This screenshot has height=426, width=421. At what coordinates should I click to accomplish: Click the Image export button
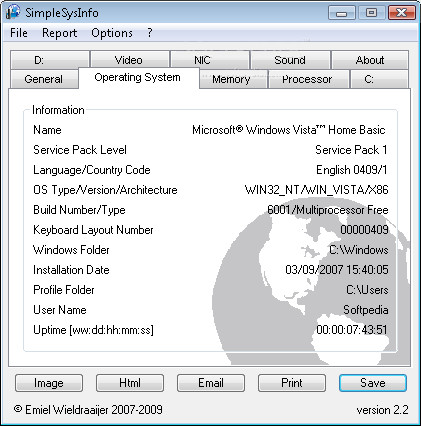pyautogui.click(x=49, y=383)
